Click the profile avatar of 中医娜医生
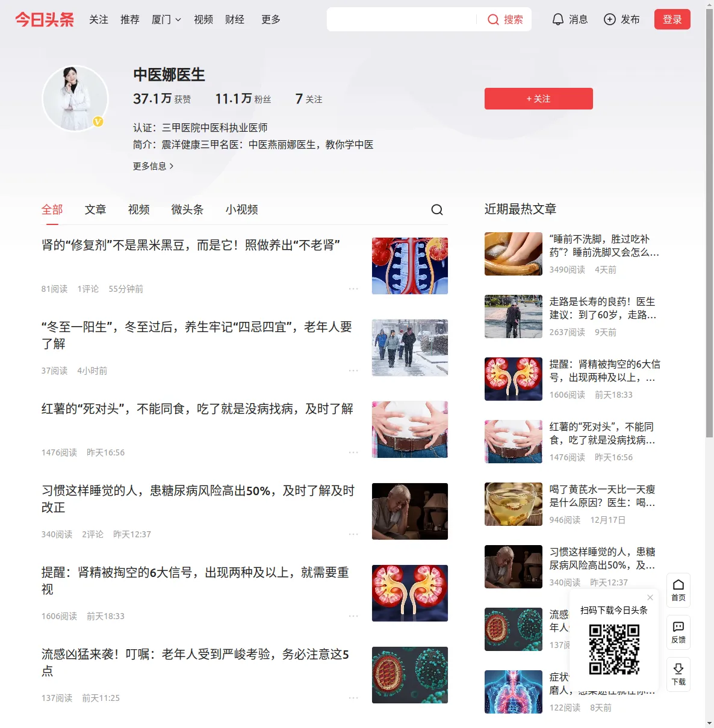The width and height of the screenshot is (714, 728). (x=75, y=98)
